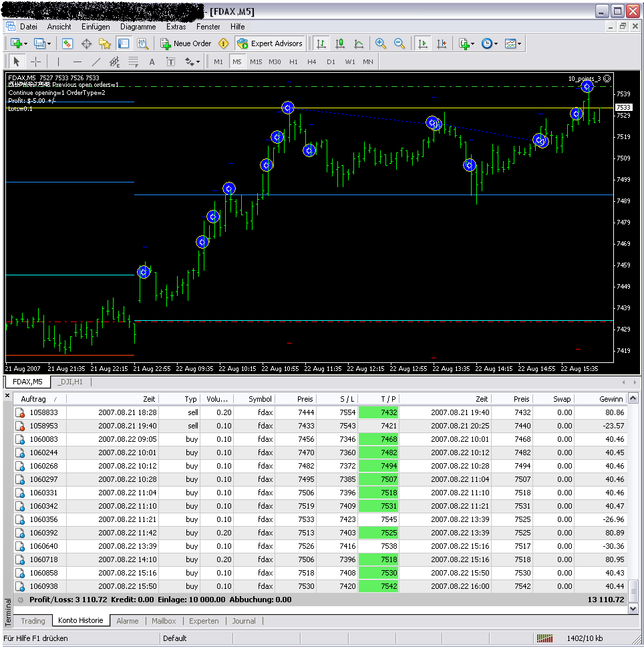This screenshot has width=644, height=647.
Task: Toggle the chart shift button
Action: [x=441, y=43]
